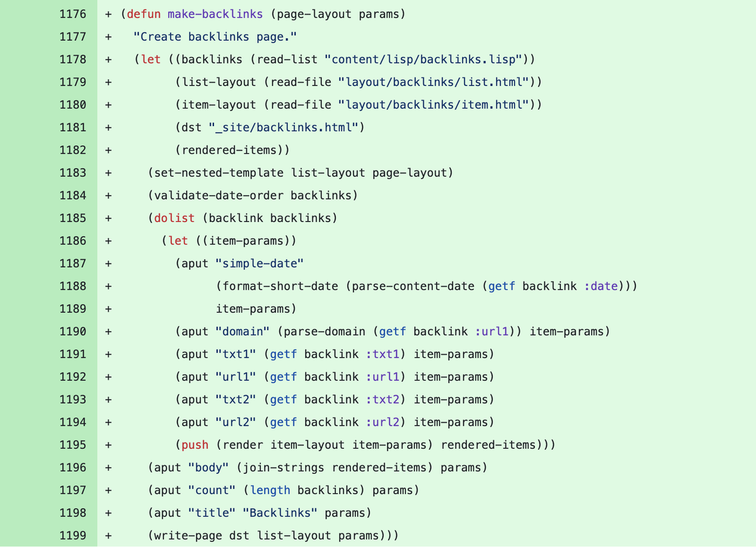
Task: Click the push keyword on line 1195
Action: pyautogui.click(x=195, y=445)
